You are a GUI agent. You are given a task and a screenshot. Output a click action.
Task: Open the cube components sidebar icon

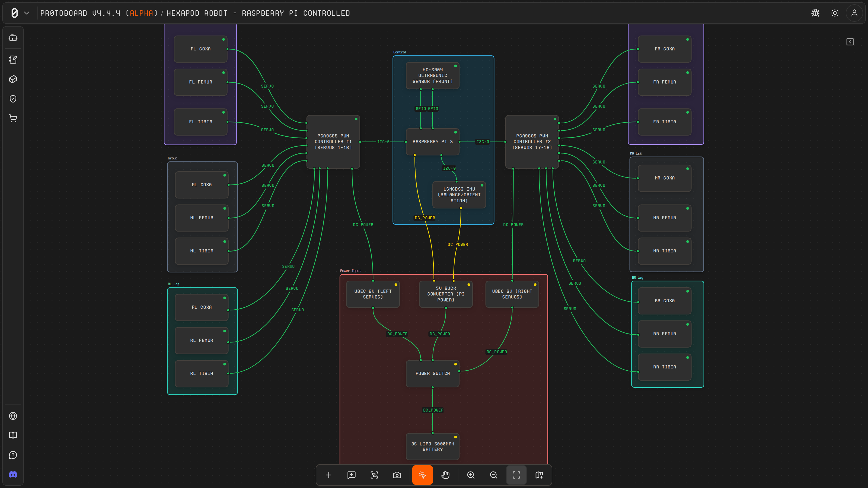(x=13, y=79)
